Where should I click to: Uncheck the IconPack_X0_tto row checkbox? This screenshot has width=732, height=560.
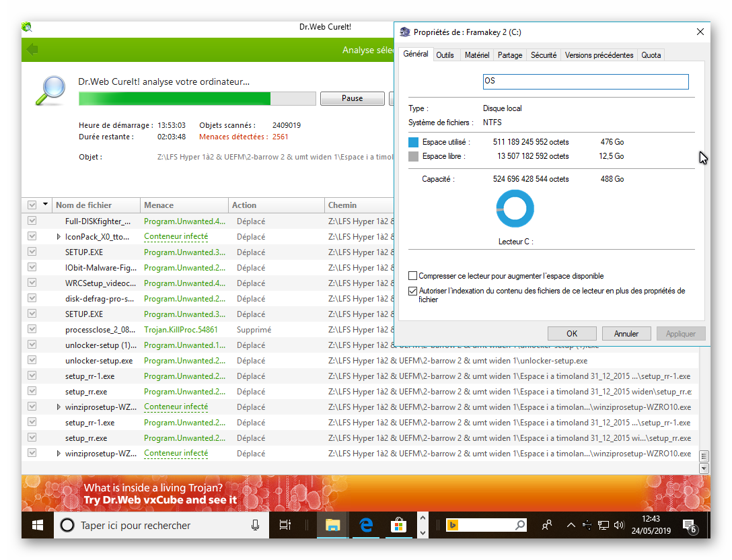(32, 236)
